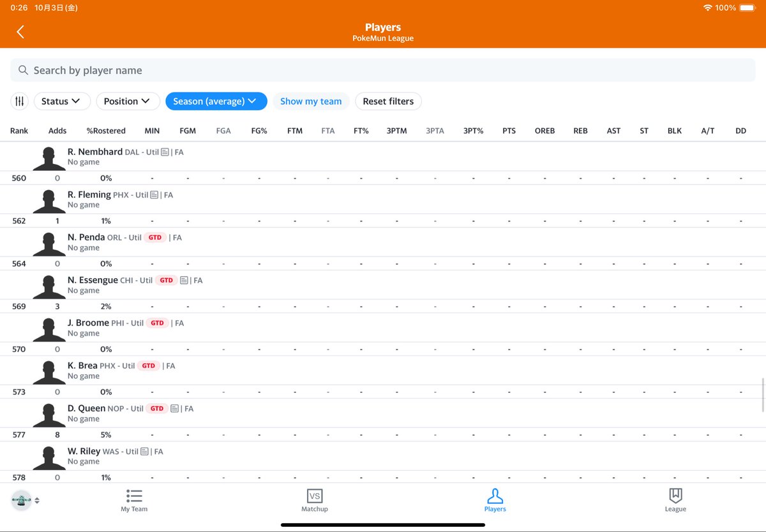Switch to the League tab
The height and width of the screenshot is (532, 766).
[x=675, y=501]
